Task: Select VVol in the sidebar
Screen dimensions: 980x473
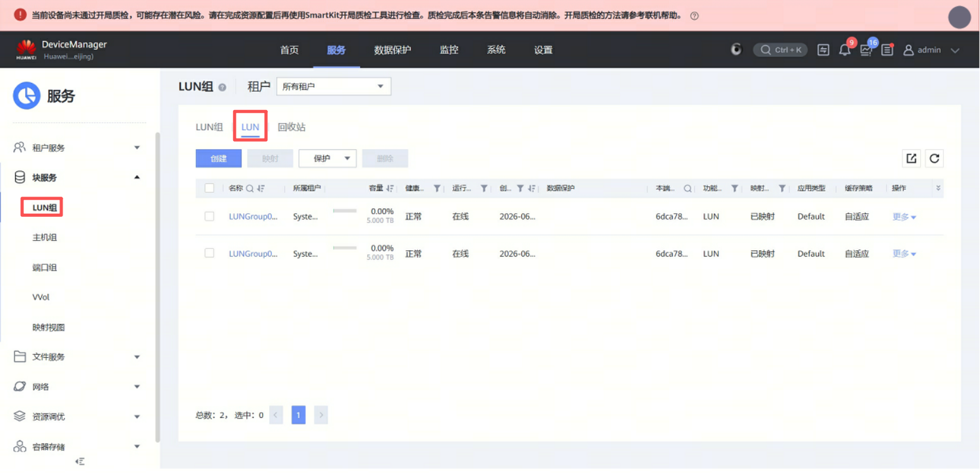Action: (x=41, y=297)
